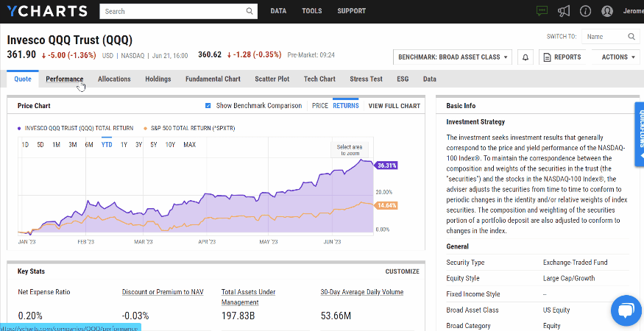Image resolution: width=644 pixels, height=331 pixels.
Task: Open the megaphone announcements icon
Action: [564, 11]
